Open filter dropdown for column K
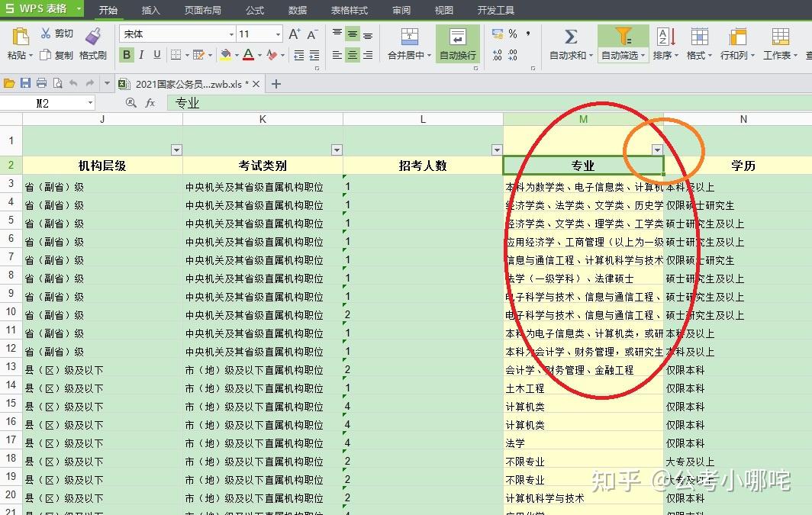 pyautogui.click(x=337, y=150)
